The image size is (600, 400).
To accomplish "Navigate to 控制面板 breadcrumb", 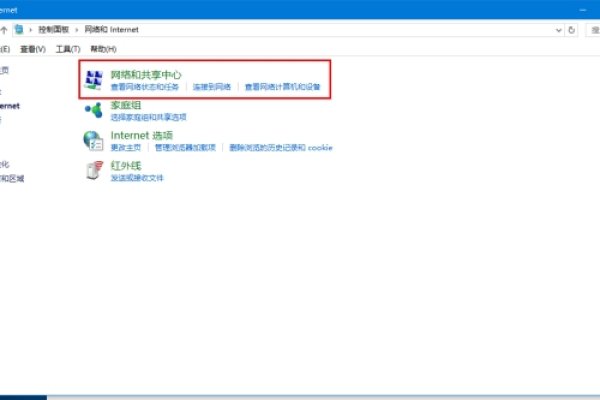I will point(54,29).
